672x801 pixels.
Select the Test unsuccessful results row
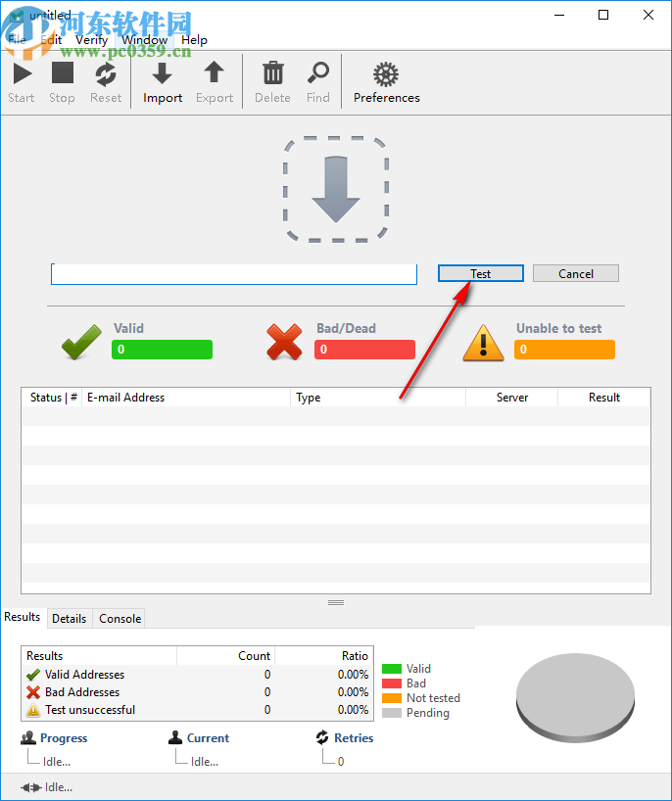(197, 710)
